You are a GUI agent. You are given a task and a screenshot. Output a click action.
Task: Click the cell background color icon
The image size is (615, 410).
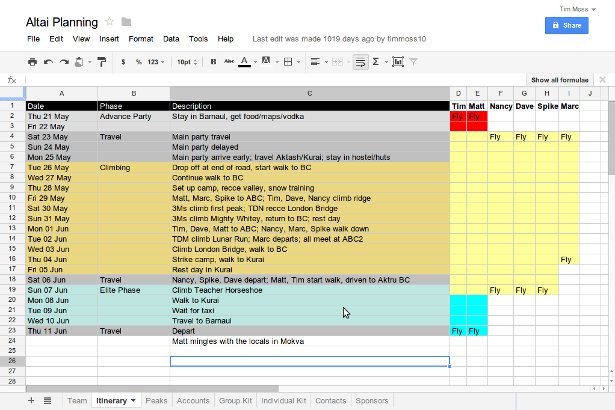266,61
